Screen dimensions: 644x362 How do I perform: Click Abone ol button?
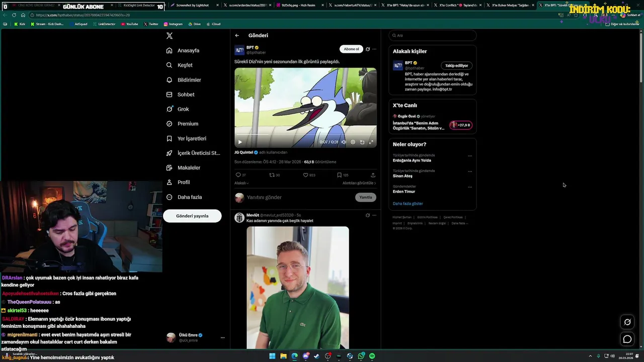coord(351,49)
